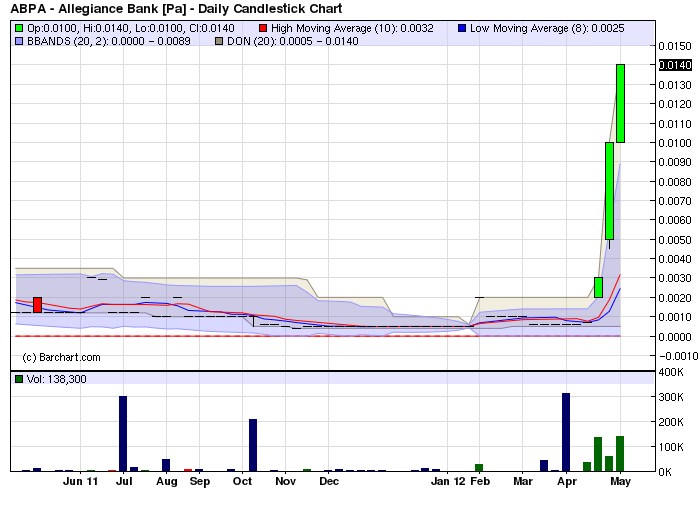The width and height of the screenshot is (700, 512).
Task: Click the 'Mar' date axis label
Action: coord(523,482)
